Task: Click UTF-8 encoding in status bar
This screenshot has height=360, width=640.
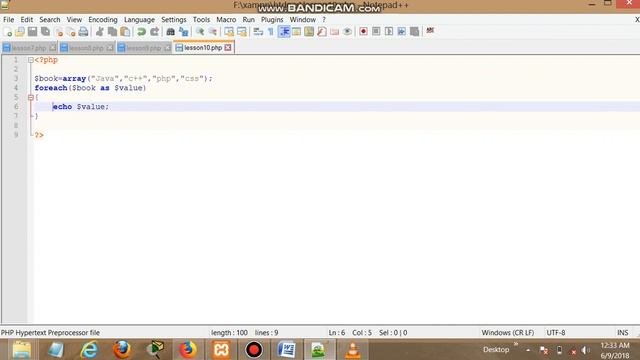Action: coord(556,333)
